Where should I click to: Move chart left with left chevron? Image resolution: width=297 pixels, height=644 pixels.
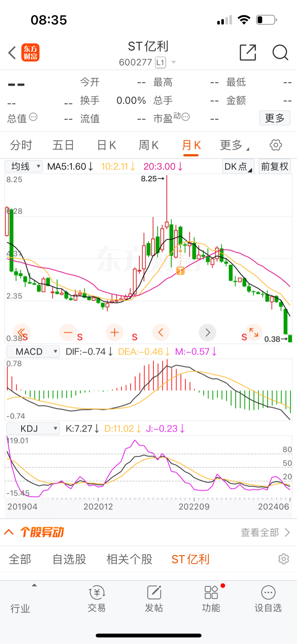click(x=161, y=332)
